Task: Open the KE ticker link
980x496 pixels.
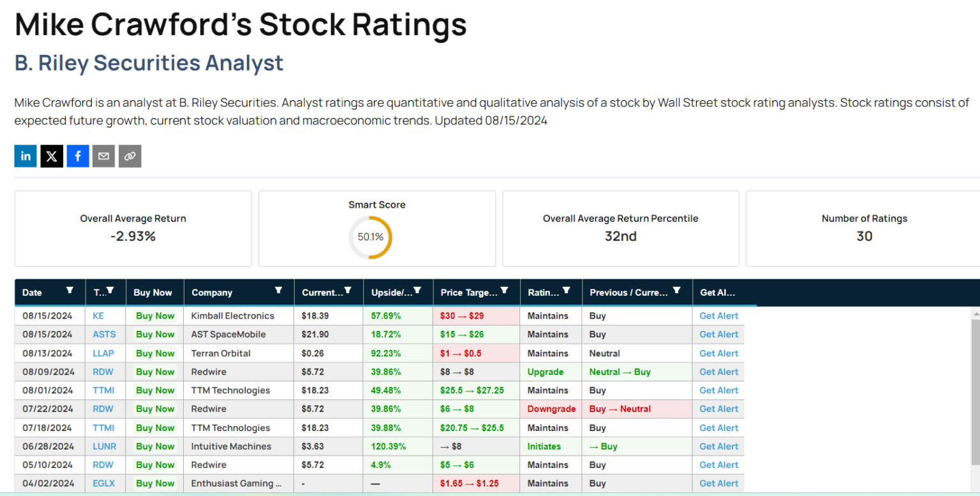Action: (98, 316)
